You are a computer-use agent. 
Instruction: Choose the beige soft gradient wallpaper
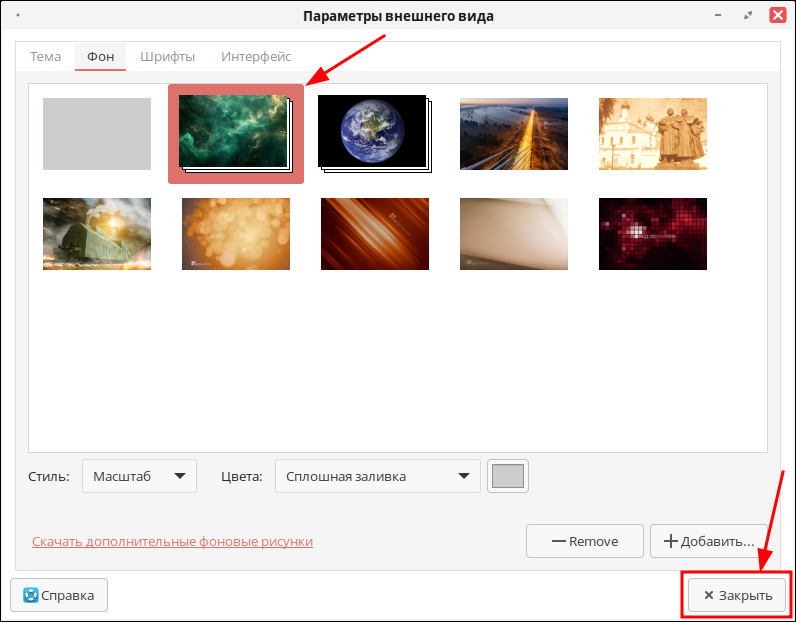(x=513, y=234)
